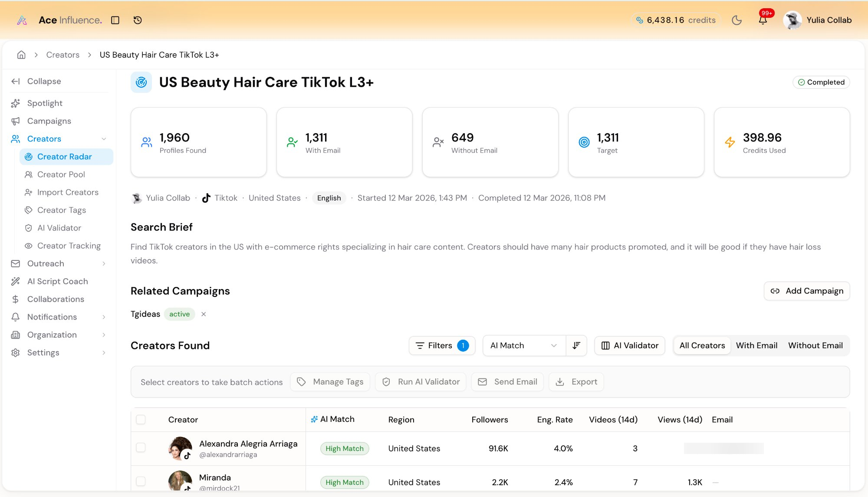
Task: Open the AI Match sort dropdown
Action: point(524,346)
